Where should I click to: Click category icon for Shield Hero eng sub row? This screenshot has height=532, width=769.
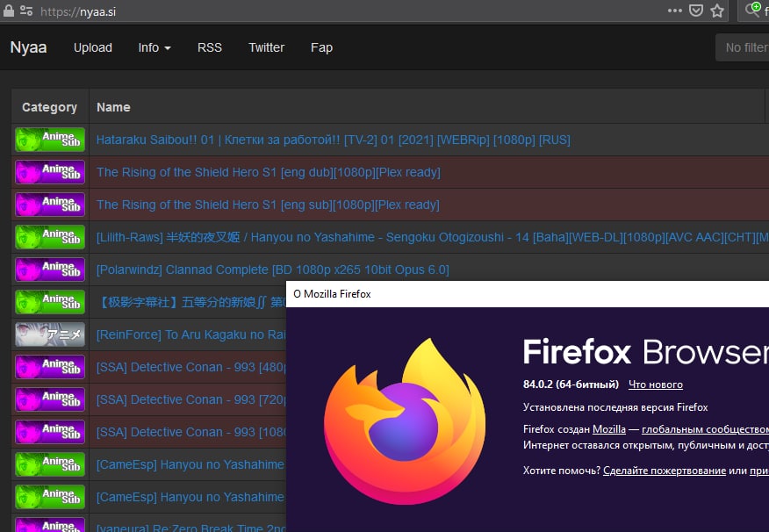pos(50,205)
